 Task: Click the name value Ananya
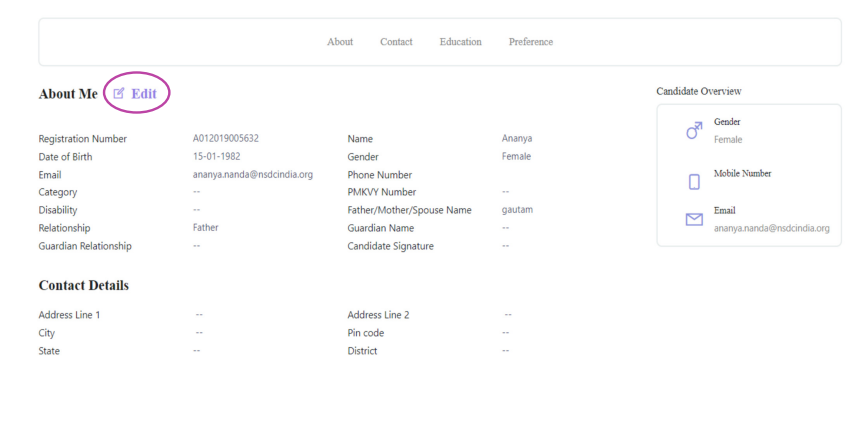pyautogui.click(x=518, y=139)
